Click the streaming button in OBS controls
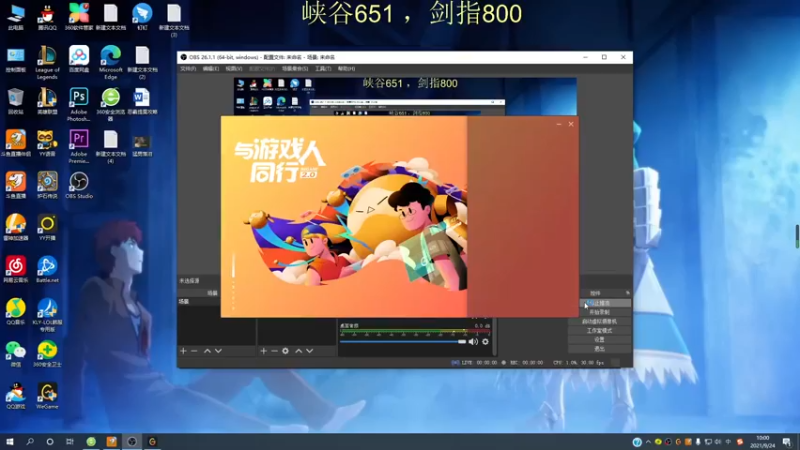Viewport: 800px width, 450px height. 599,303
